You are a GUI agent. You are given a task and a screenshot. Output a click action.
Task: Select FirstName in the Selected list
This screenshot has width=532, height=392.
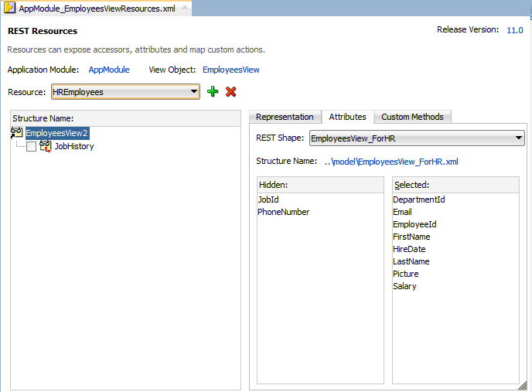point(411,237)
